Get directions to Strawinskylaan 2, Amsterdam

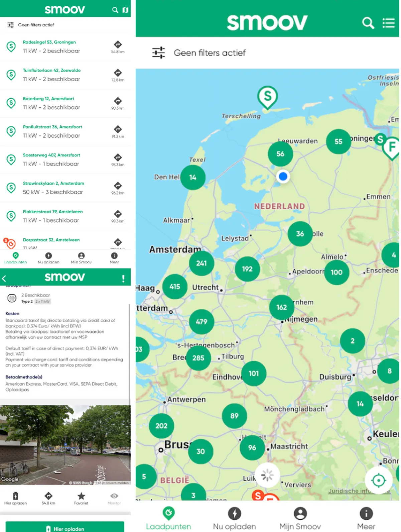coord(118,186)
